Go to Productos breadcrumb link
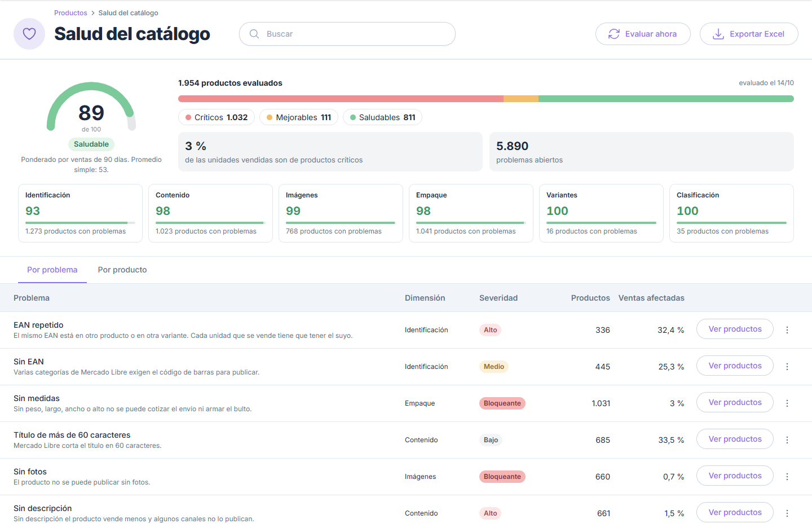The height and width of the screenshot is (528, 812). (x=70, y=13)
